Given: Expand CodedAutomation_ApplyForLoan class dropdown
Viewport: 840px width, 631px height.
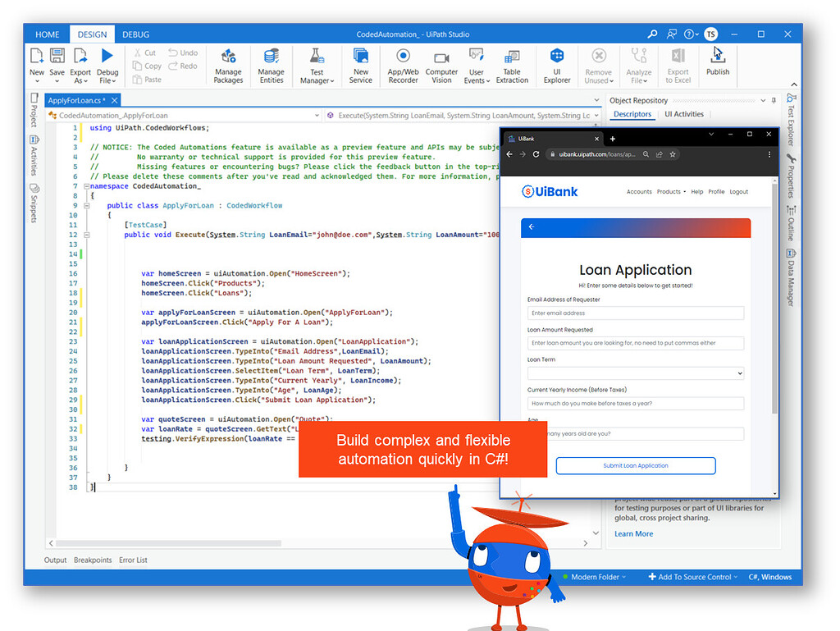Looking at the screenshot, I should [317, 115].
